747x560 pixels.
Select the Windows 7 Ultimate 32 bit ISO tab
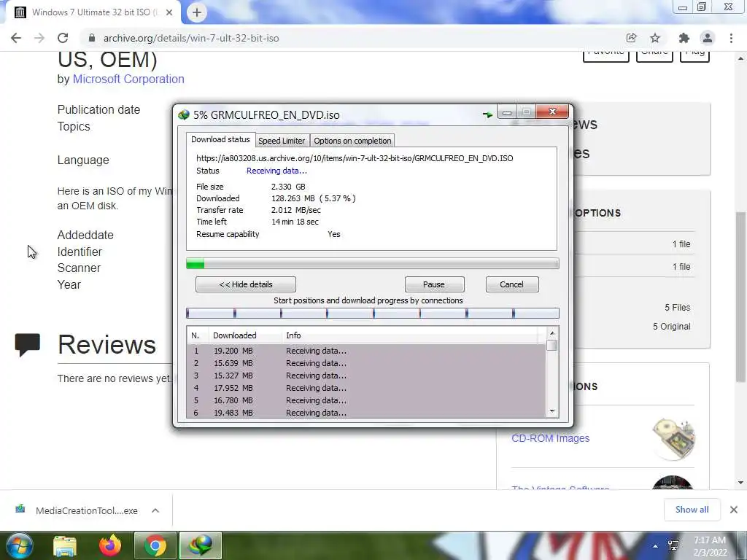pos(93,12)
